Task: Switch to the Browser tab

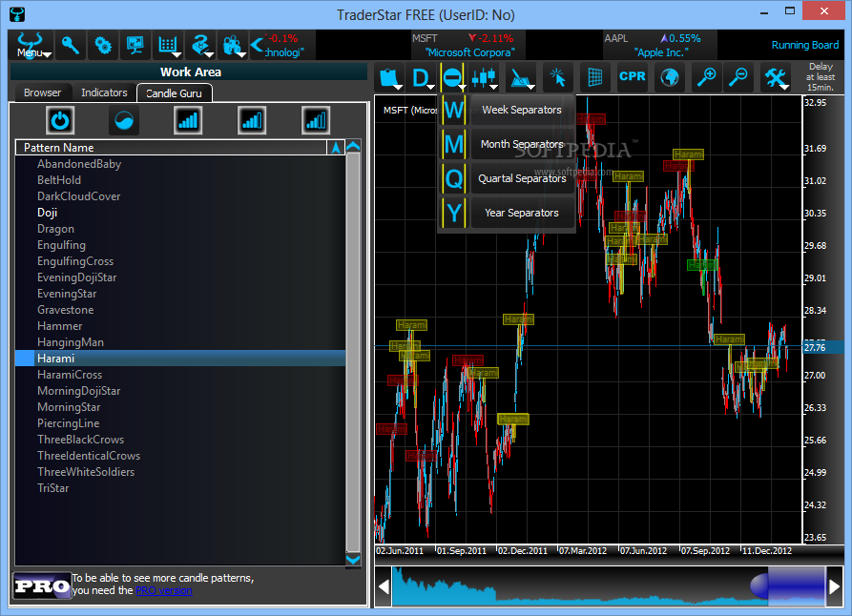Action: point(42,92)
